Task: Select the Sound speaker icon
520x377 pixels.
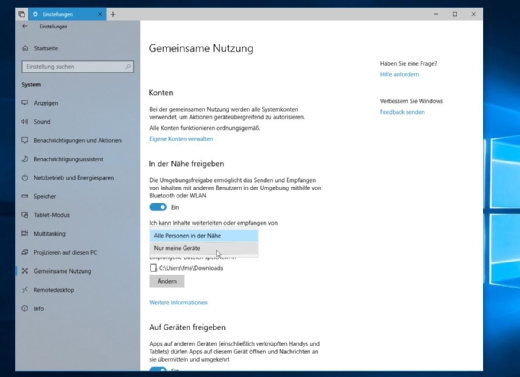Action: (25, 121)
